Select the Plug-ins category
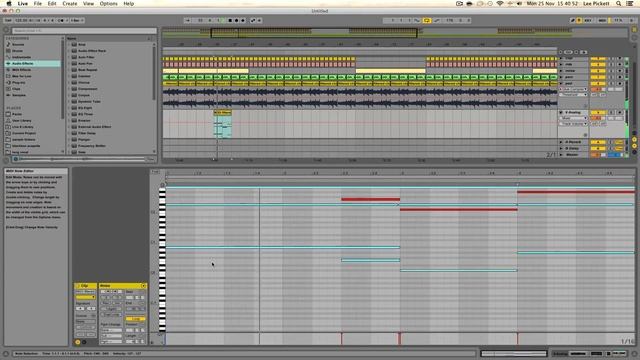 click(x=18, y=82)
